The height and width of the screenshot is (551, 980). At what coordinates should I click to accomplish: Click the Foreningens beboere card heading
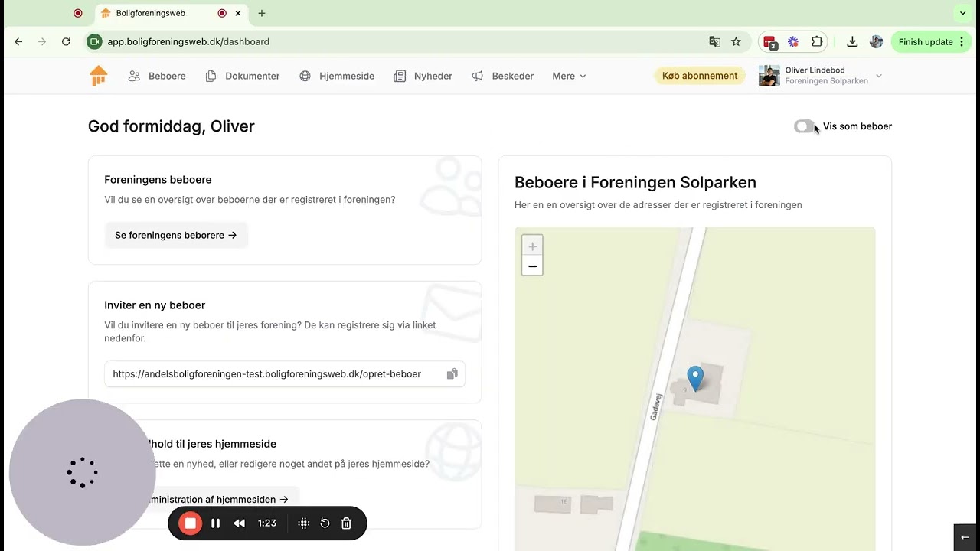click(x=158, y=179)
